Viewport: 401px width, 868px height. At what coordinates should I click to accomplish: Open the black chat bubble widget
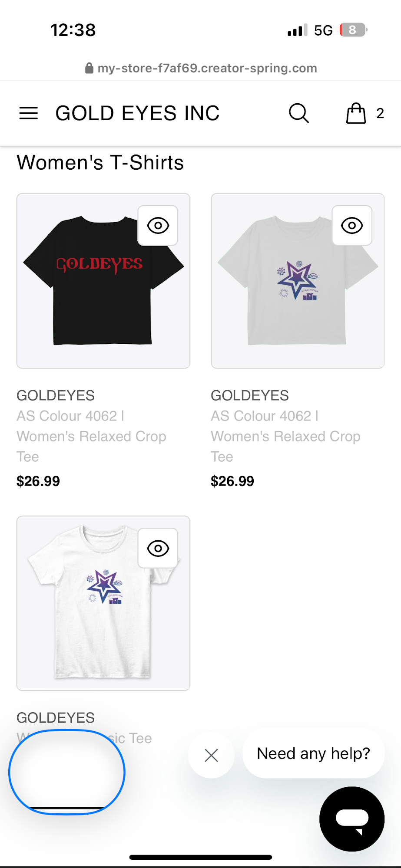pyautogui.click(x=352, y=819)
